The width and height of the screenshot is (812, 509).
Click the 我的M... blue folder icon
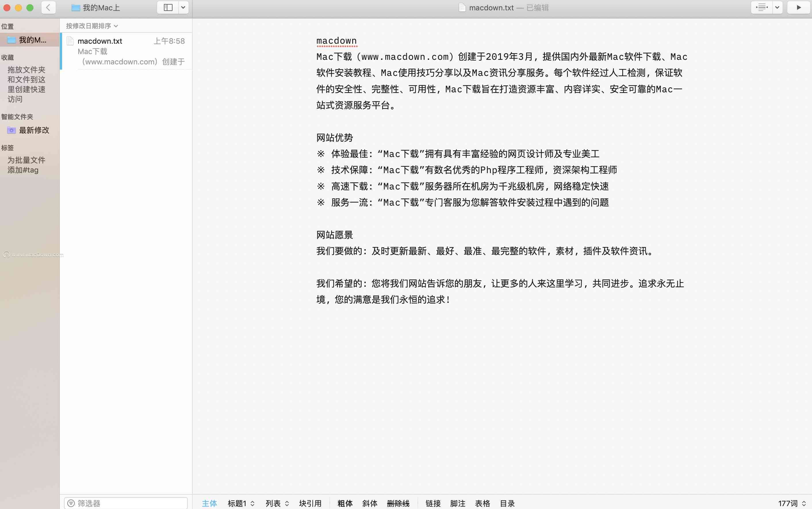tap(12, 40)
